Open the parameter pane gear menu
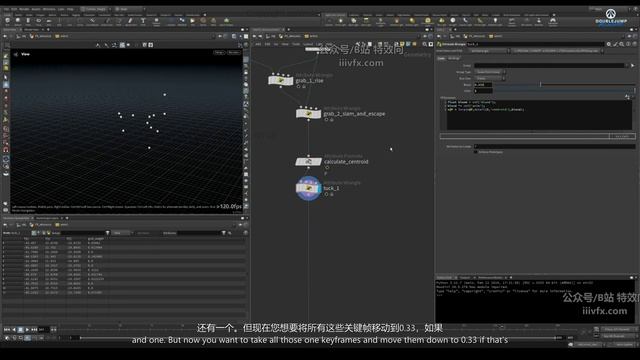 coord(609,44)
